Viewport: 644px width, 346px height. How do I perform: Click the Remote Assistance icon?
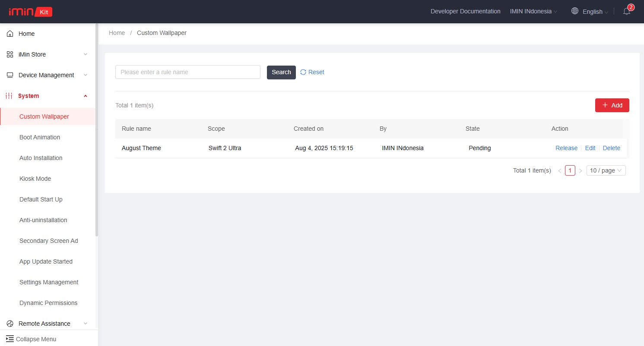coord(10,324)
